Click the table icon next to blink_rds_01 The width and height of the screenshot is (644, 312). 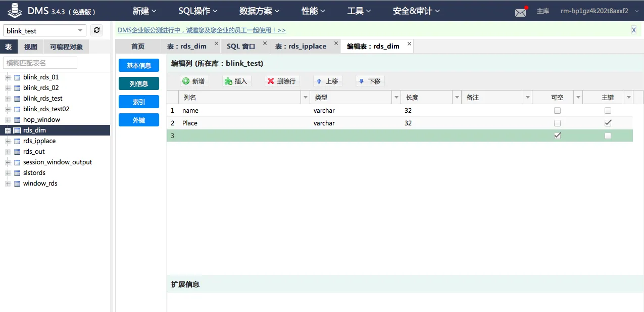point(17,77)
